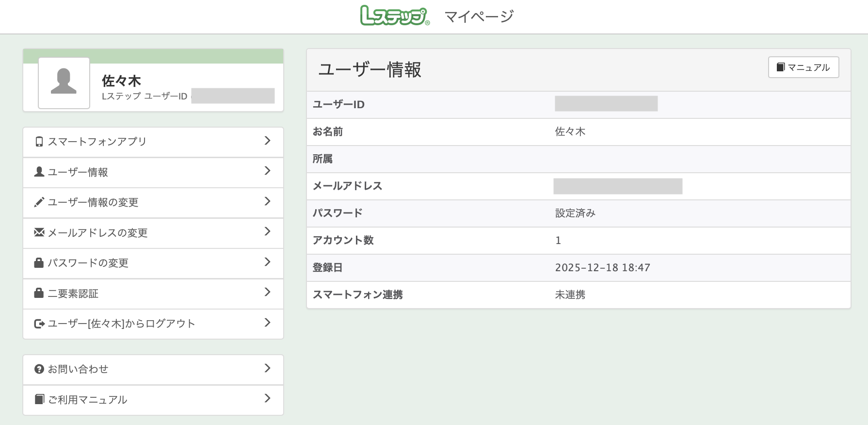Click the book icon inside the マニュアル button

[781, 67]
